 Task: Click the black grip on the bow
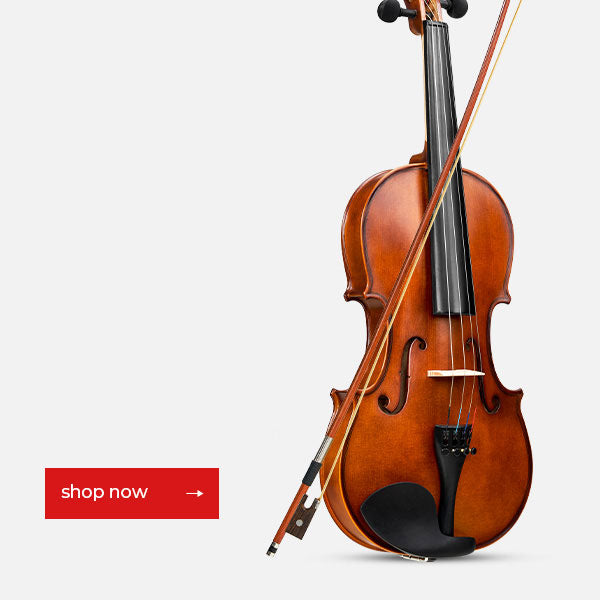(x=311, y=473)
